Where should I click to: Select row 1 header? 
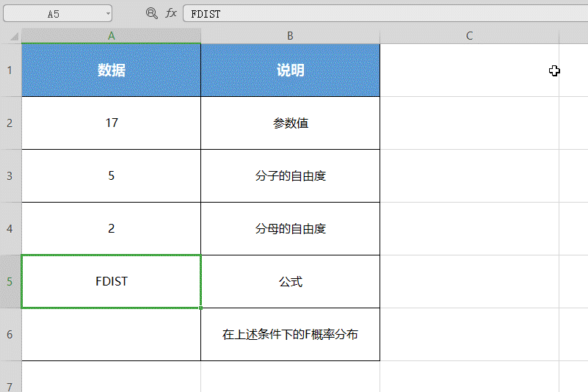tap(10, 70)
